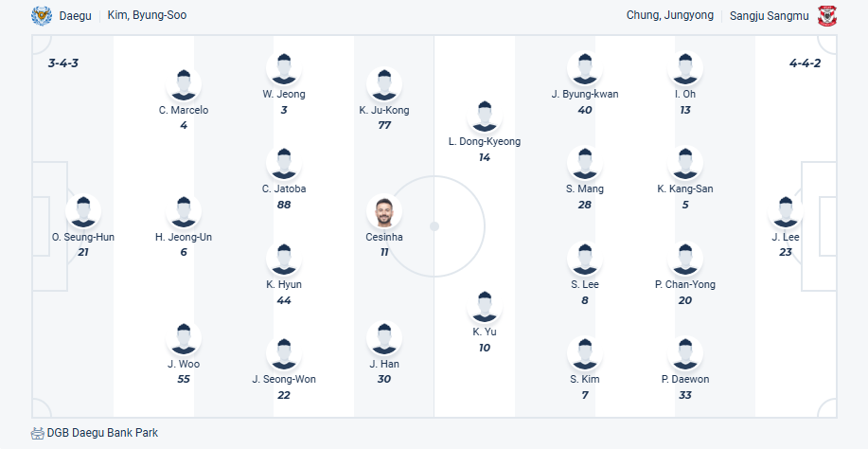Open the DGB Daegu Bank Park venue link
Screen dimensions: 868x449
point(103,433)
